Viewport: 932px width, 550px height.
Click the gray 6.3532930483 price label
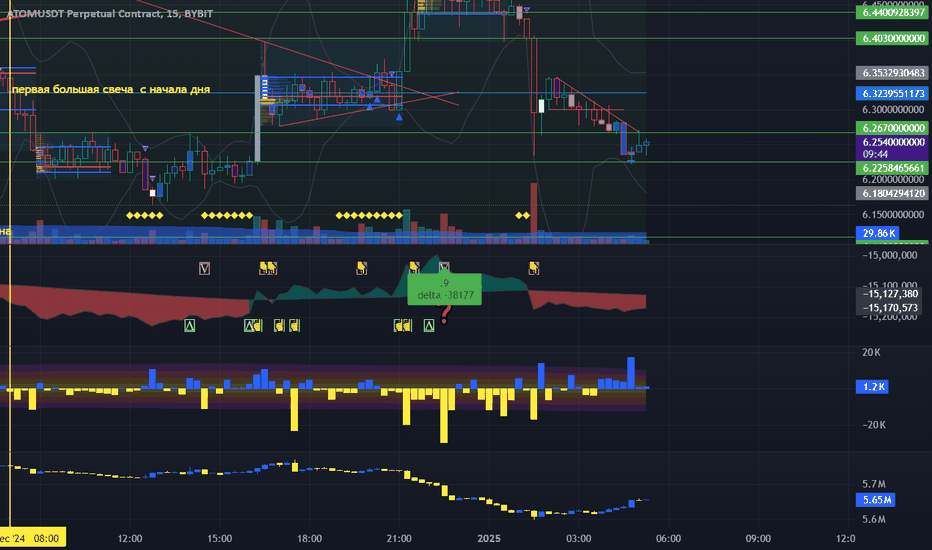coord(892,73)
